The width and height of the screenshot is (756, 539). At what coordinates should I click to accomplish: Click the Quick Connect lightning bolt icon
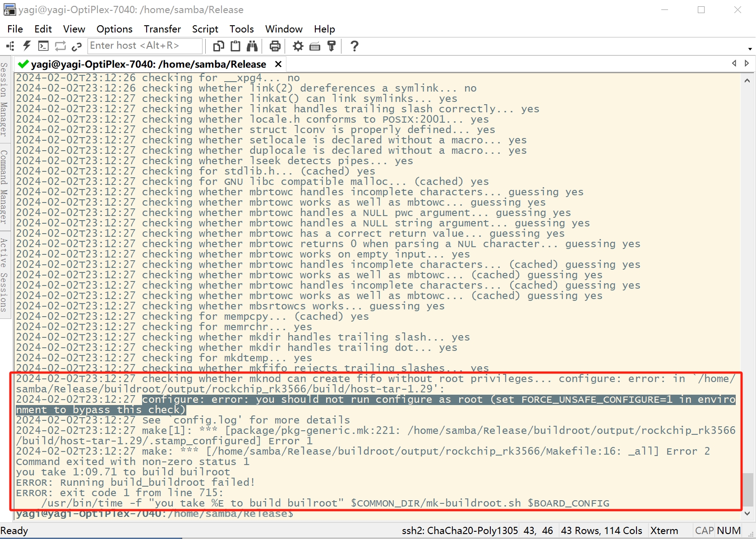[x=27, y=46]
